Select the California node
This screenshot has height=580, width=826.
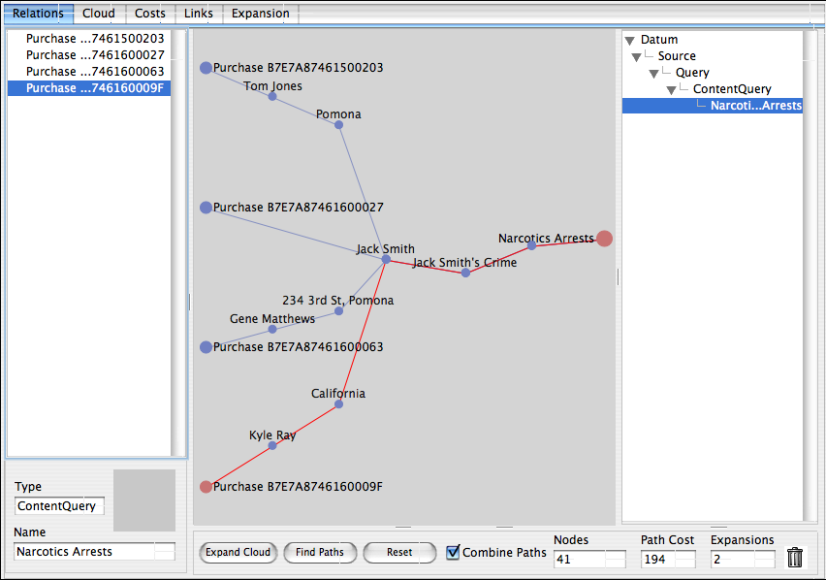tap(339, 404)
